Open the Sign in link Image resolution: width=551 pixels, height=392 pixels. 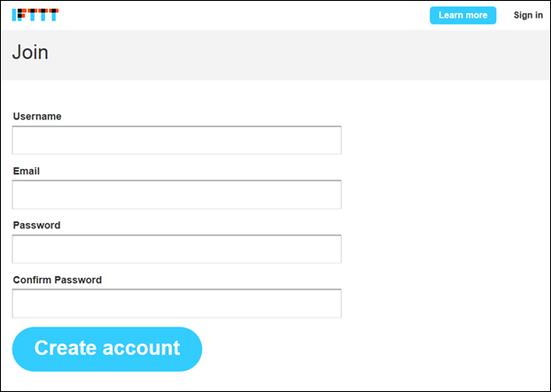click(528, 15)
